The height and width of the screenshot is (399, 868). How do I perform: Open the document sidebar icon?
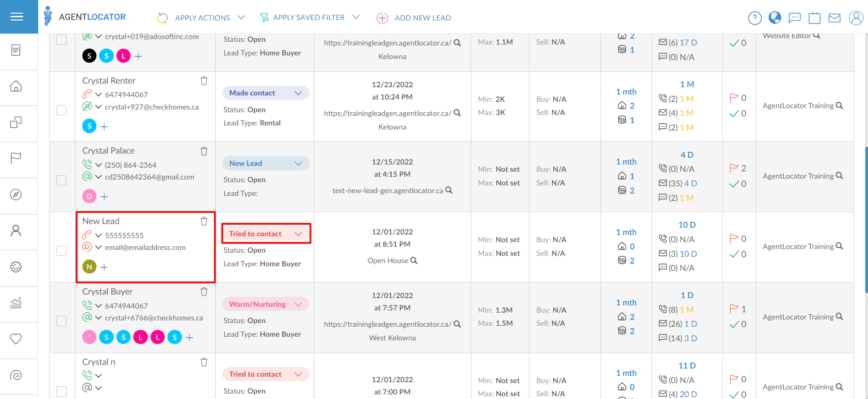coord(16,50)
